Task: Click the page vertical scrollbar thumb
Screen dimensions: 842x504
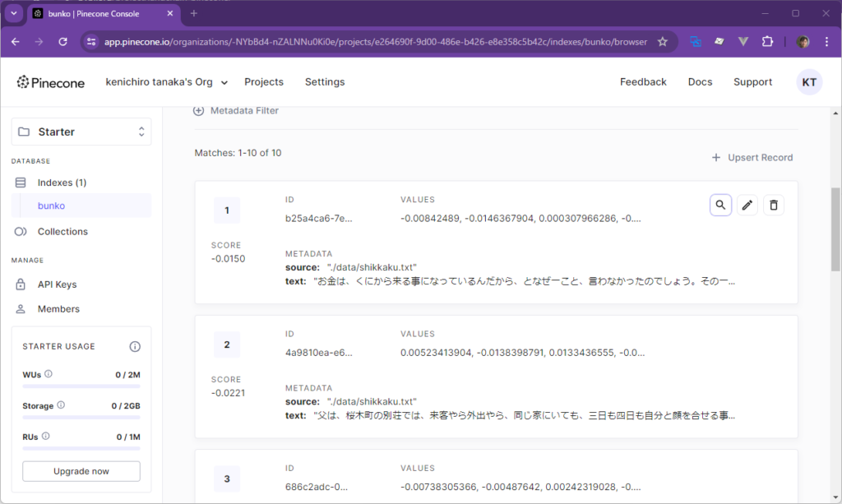Action: [x=835, y=229]
